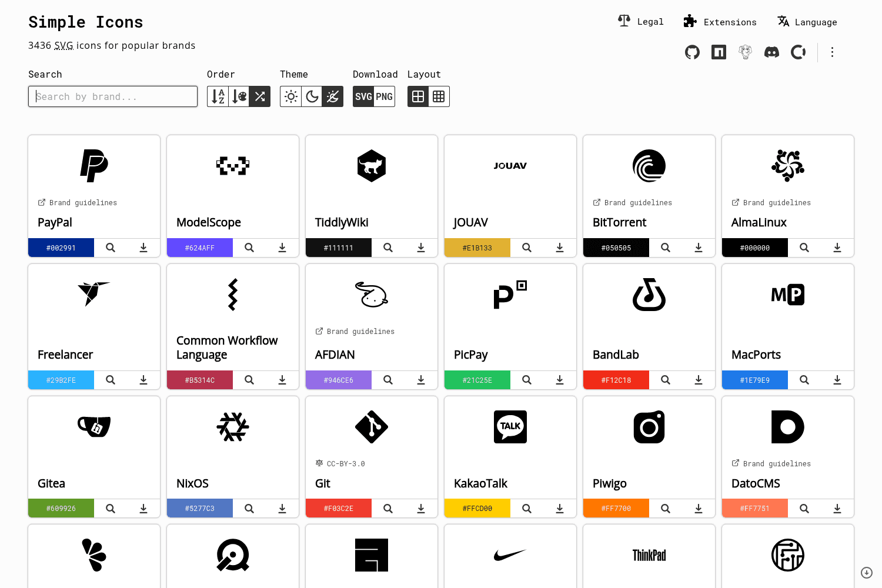Copy PayPal color #002991
Image resolution: width=882 pixels, height=588 pixels.
coord(61,248)
